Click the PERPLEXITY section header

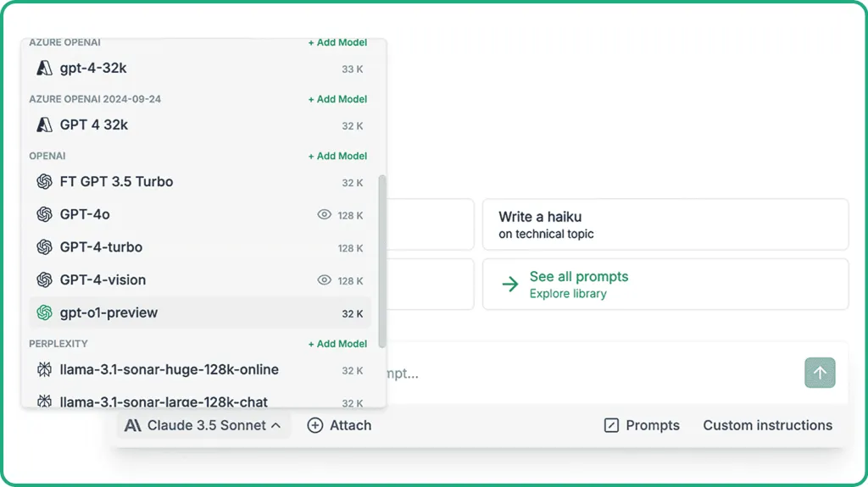point(58,344)
